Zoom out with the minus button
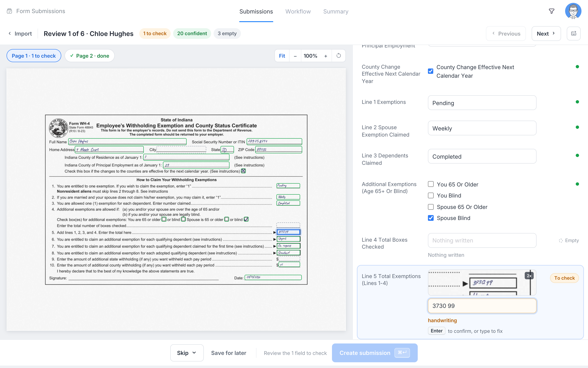The height and width of the screenshot is (368, 588). 295,56
